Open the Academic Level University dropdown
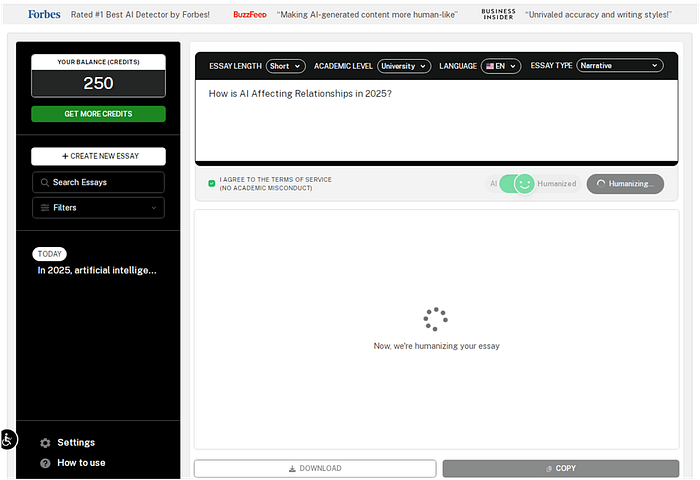The height and width of the screenshot is (480, 700). pyautogui.click(x=404, y=66)
